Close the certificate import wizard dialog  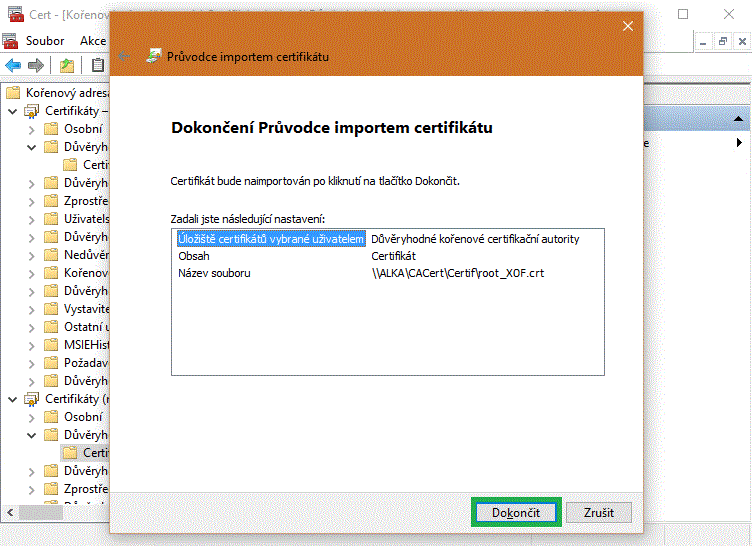tap(627, 27)
